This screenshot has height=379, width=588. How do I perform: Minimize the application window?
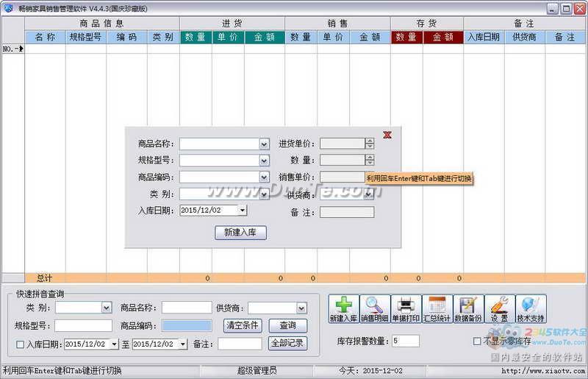(553, 9)
